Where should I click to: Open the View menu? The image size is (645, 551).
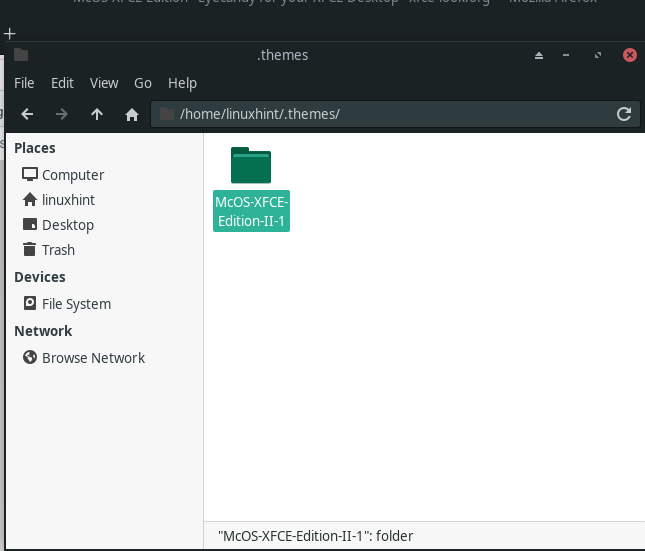104,83
